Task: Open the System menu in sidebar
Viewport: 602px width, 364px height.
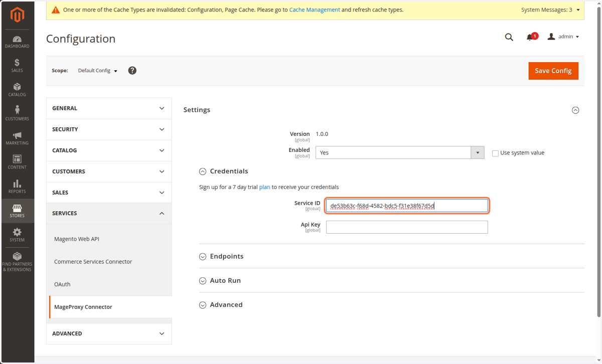Action: [17, 235]
